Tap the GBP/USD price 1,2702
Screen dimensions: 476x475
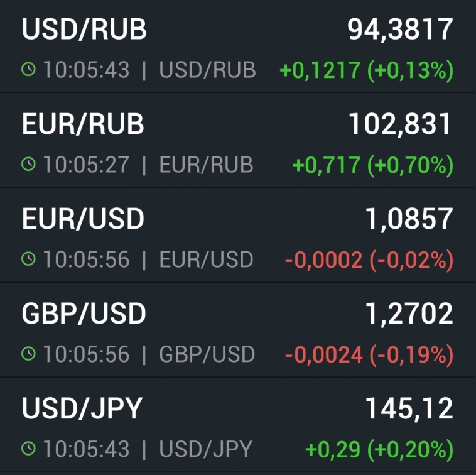[x=409, y=314]
